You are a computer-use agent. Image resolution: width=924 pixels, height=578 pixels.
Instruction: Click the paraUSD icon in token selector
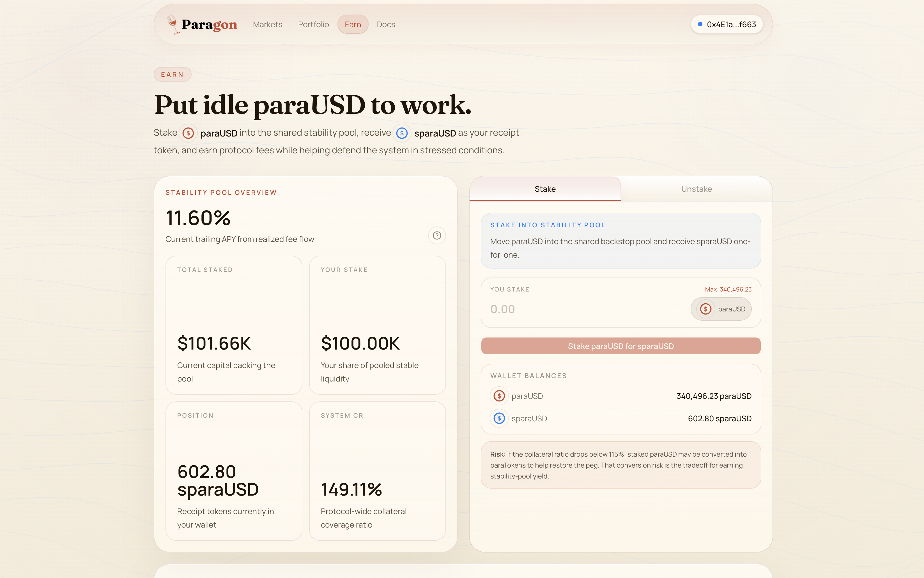click(705, 309)
